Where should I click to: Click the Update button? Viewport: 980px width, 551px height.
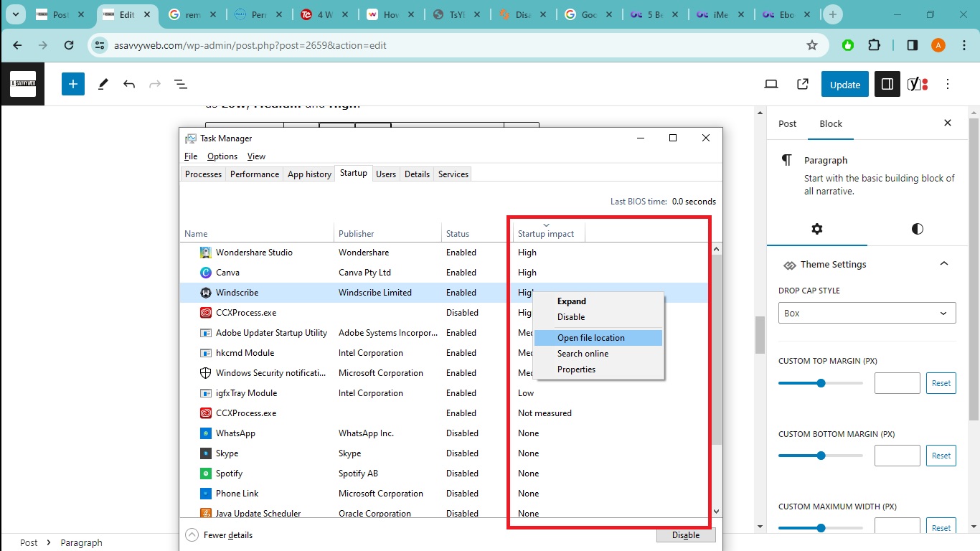click(844, 84)
